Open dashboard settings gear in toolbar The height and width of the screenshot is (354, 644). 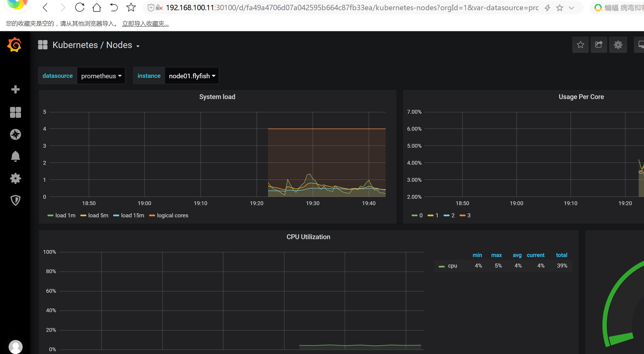click(618, 45)
